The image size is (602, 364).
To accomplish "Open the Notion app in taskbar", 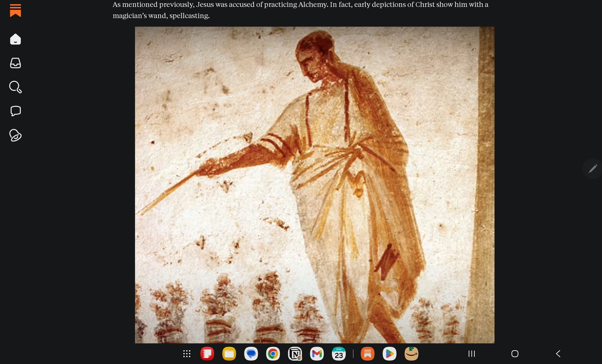I will pyautogui.click(x=295, y=353).
